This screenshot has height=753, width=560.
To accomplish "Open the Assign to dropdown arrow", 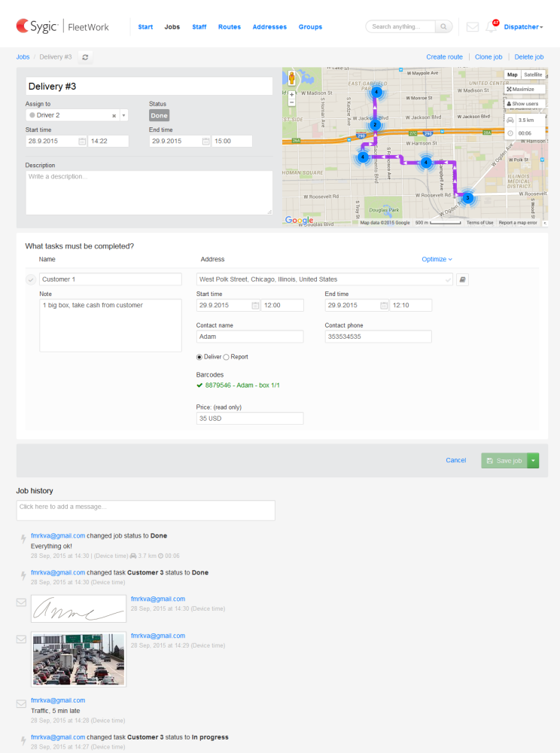I will click(x=123, y=115).
